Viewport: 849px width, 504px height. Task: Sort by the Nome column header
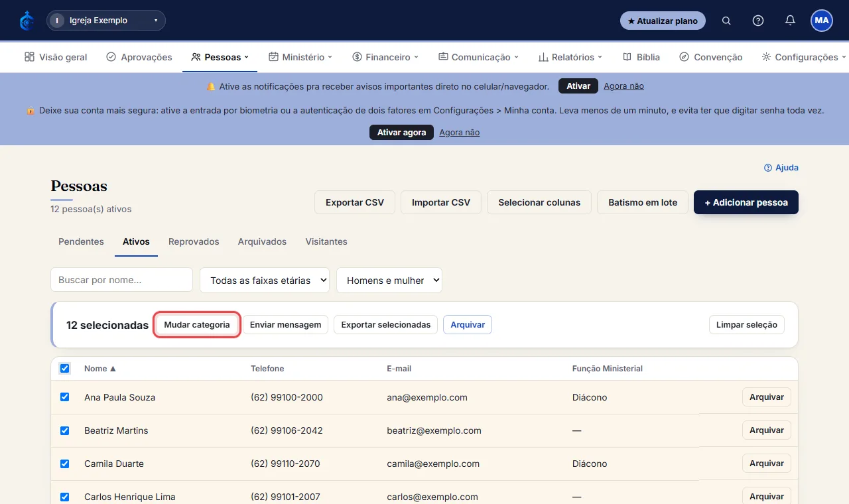pyautogui.click(x=100, y=369)
